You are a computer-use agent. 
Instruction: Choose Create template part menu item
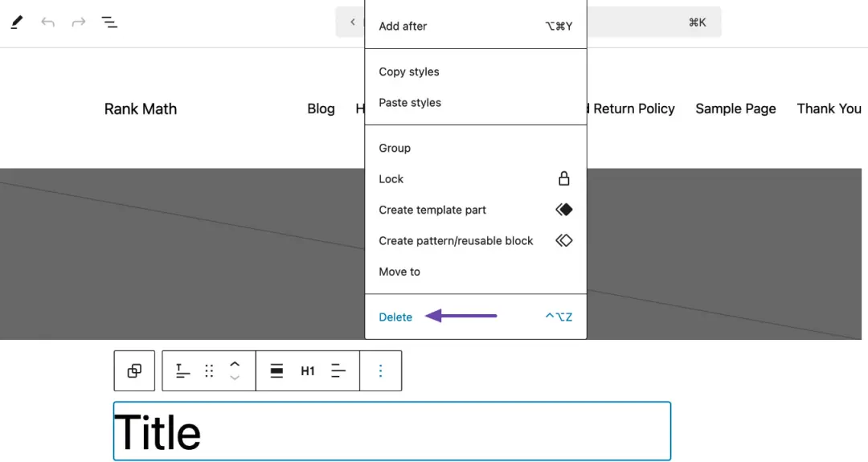click(432, 210)
